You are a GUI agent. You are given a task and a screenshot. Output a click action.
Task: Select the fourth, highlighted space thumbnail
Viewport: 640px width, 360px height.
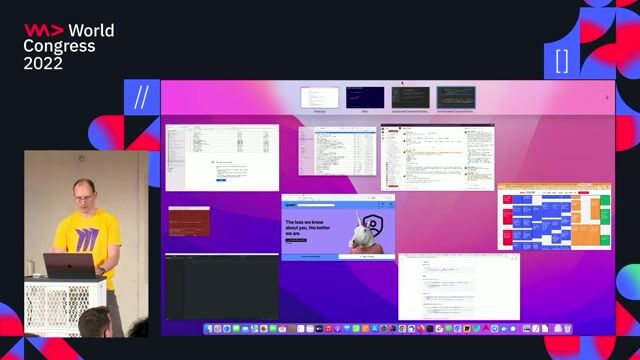point(456,98)
